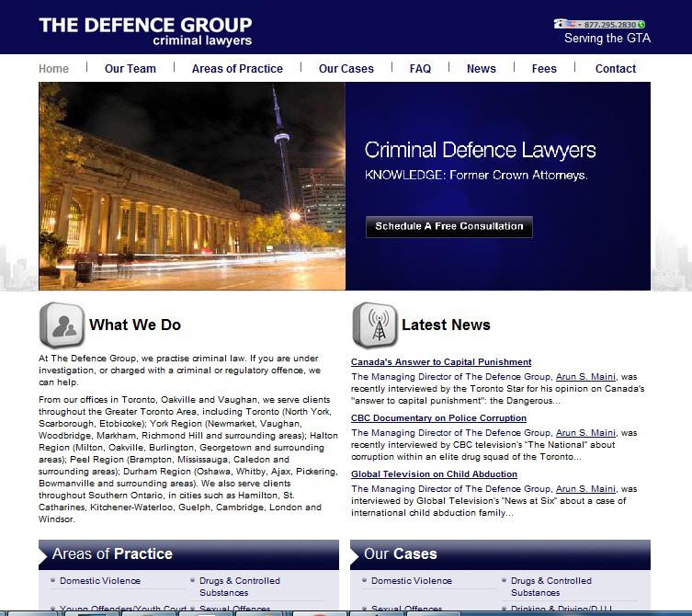Viewport: 692px width, 616px height.
Task: Open the country flag dropdown in the phone widget
Action: click(x=573, y=24)
